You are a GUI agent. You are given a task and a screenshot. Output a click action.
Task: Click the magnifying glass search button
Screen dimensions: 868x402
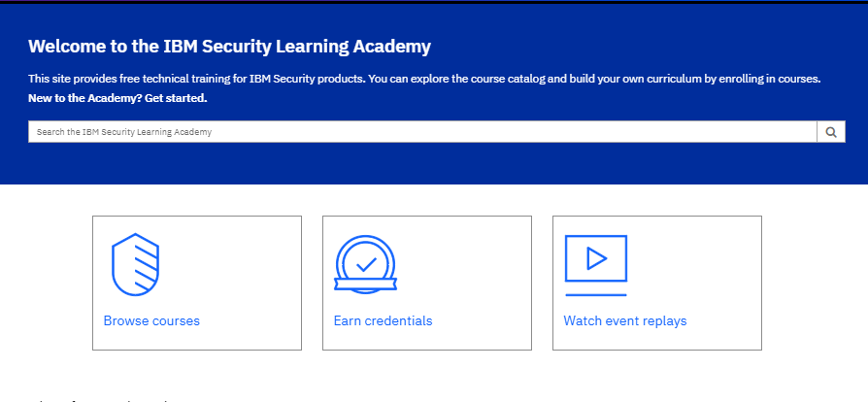831,132
